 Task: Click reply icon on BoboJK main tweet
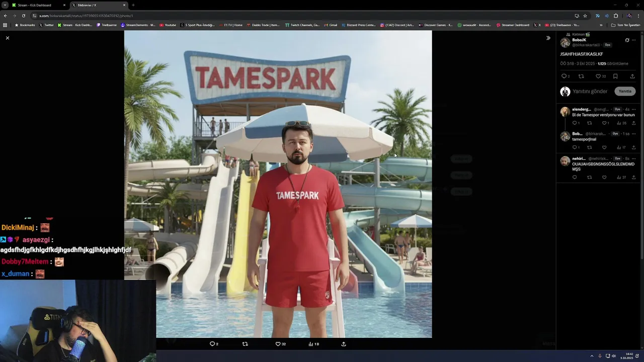pyautogui.click(x=564, y=76)
